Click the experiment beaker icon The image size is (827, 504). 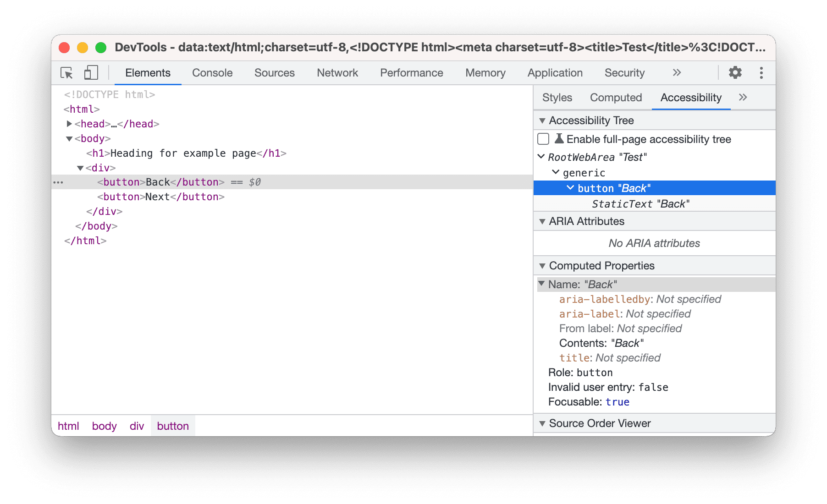560,139
